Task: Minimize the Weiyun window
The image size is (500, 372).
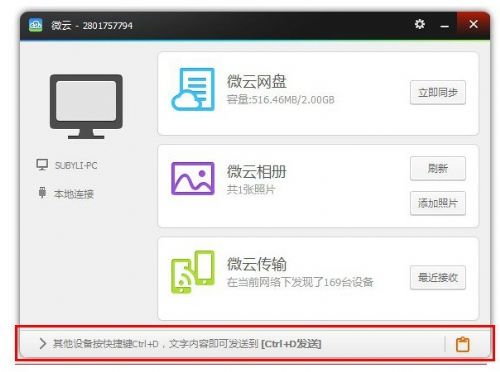Action: [444, 25]
